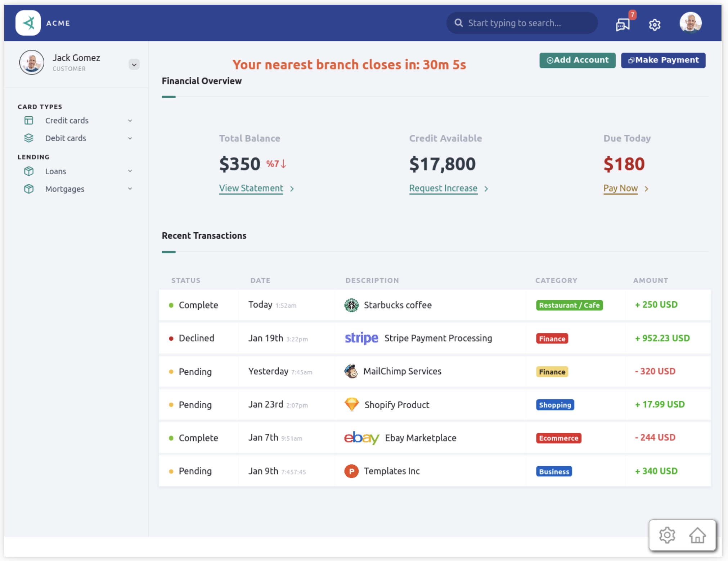
Task: Expand the Credit cards menu
Action: pos(130,121)
